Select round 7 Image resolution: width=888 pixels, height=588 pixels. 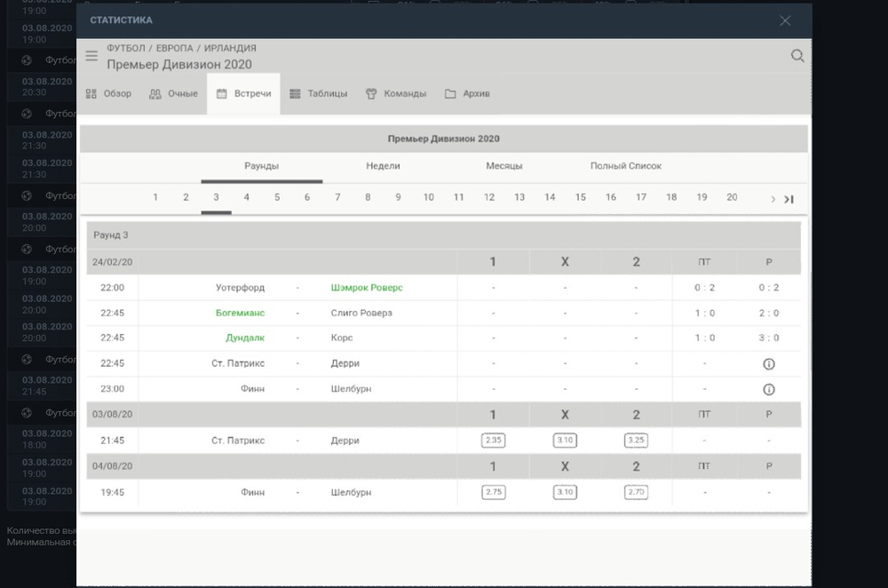click(337, 197)
